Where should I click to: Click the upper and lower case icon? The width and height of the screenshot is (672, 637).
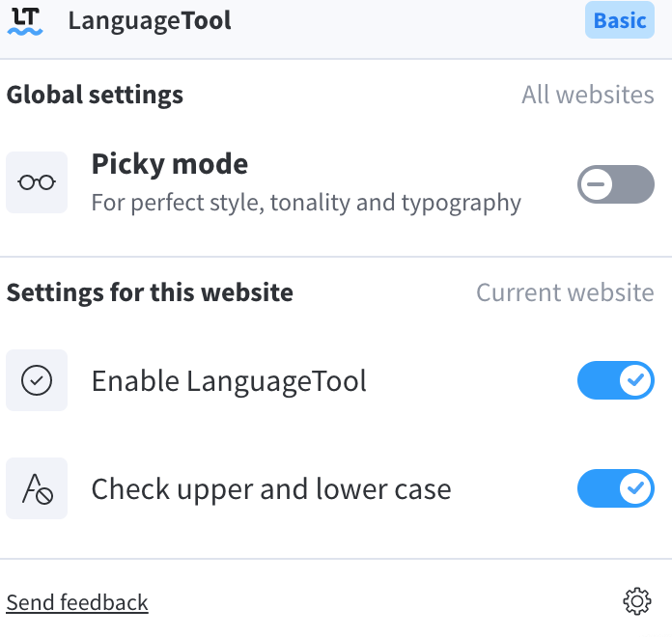coord(37,488)
